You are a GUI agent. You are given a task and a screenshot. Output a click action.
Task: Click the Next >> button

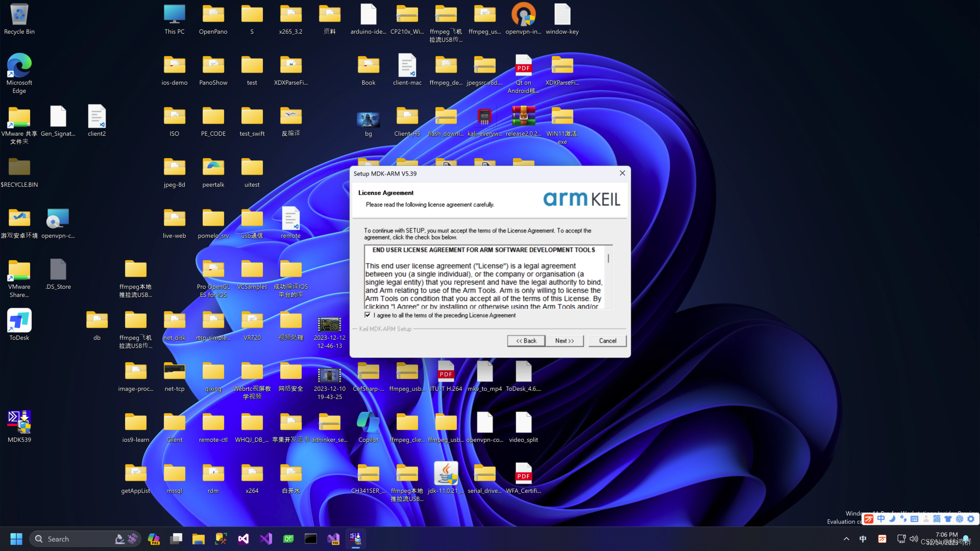(x=565, y=341)
